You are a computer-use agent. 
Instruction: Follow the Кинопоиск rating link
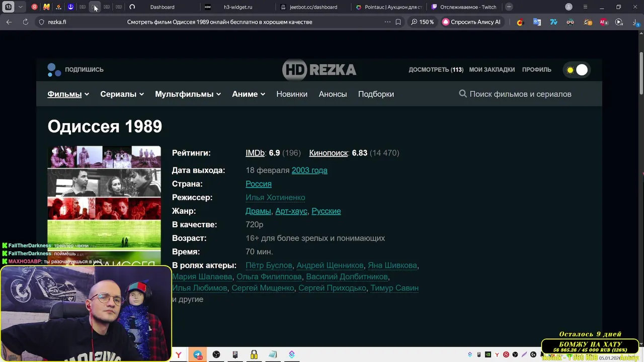pyautogui.click(x=328, y=153)
